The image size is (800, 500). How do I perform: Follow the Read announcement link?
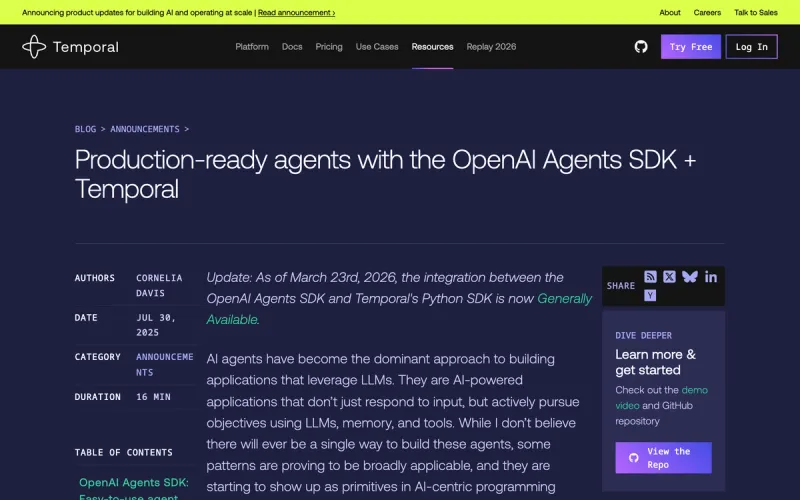(x=296, y=12)
